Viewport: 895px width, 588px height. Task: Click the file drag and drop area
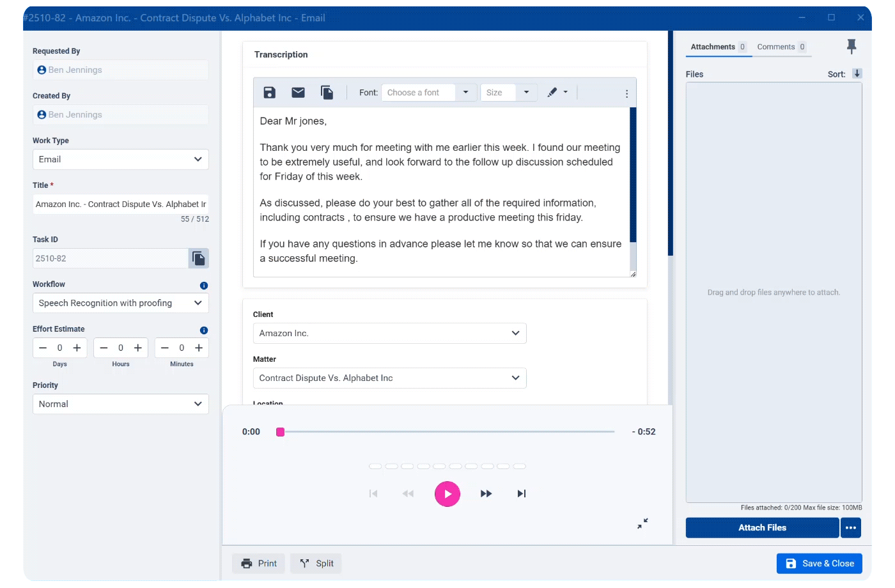pos(774,293)
